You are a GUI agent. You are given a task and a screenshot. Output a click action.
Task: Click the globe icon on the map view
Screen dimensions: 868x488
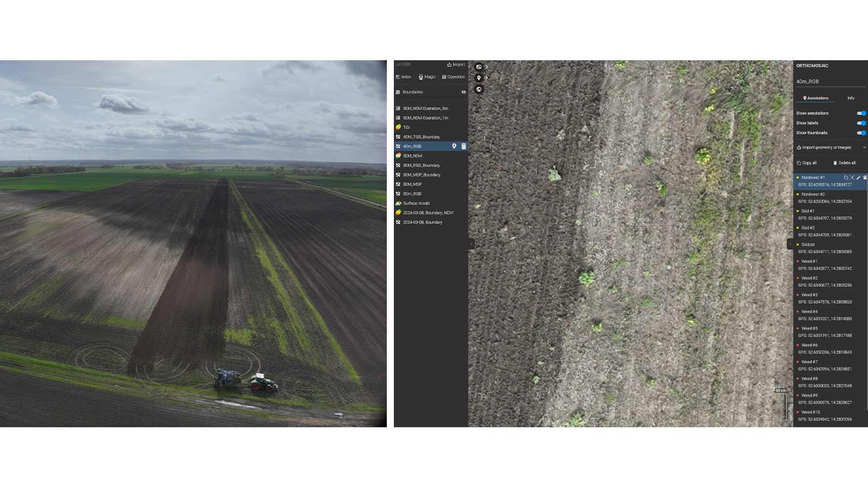coord(478,89)
